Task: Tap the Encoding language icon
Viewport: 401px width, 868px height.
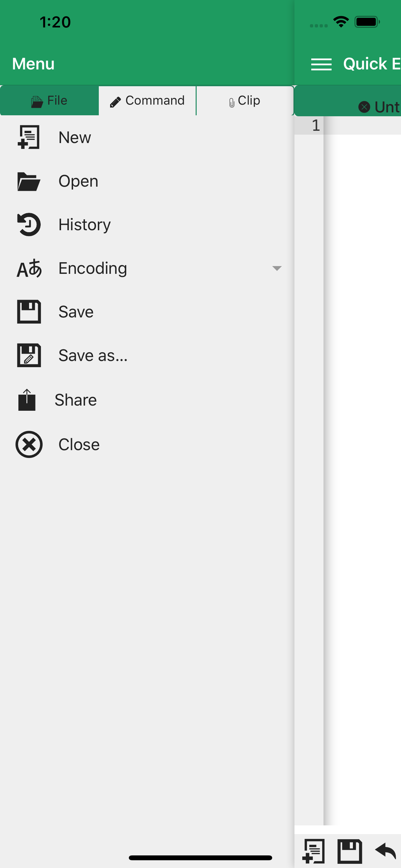Action: tap(29, 269)
